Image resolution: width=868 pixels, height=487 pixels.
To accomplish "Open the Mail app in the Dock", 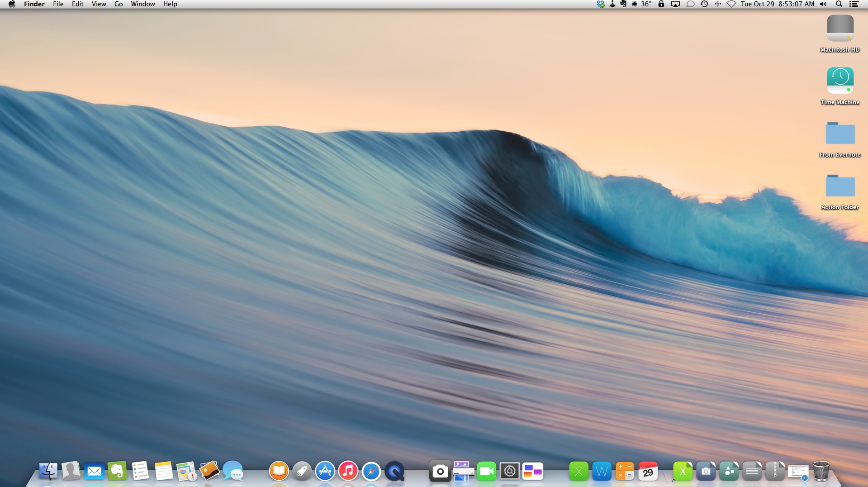I will (x=94, y=471).
